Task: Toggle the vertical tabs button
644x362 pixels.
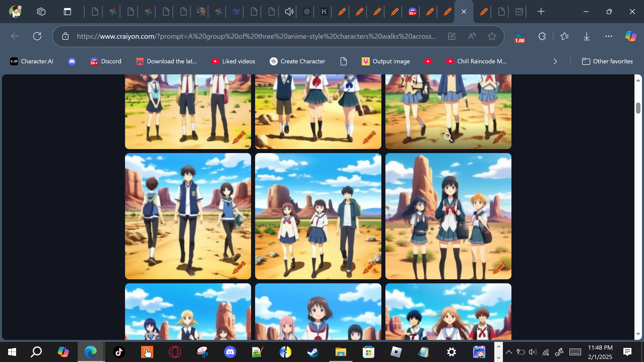Action: (x=67, y=12)
